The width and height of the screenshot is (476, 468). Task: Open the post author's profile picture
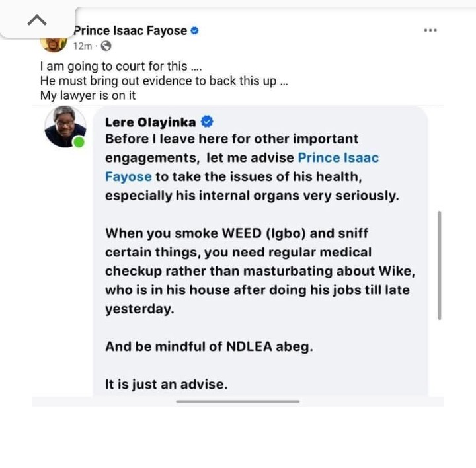(x=53, y=42)
